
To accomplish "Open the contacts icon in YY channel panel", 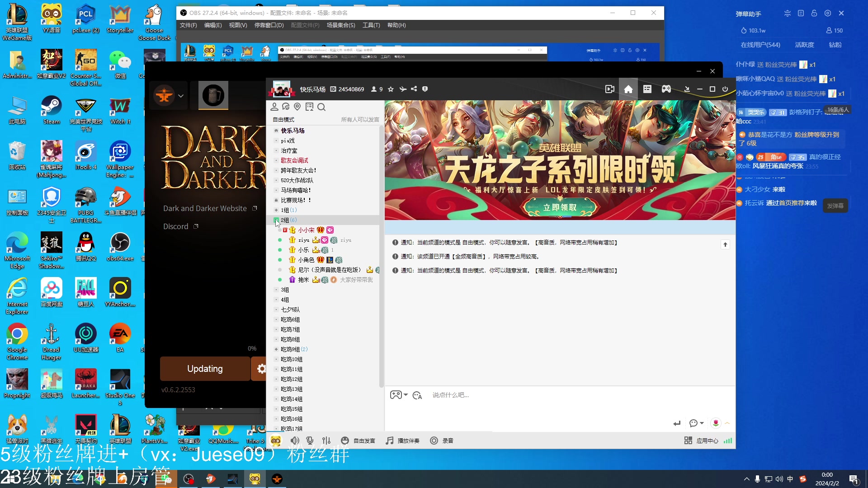I will pos(274,107).
